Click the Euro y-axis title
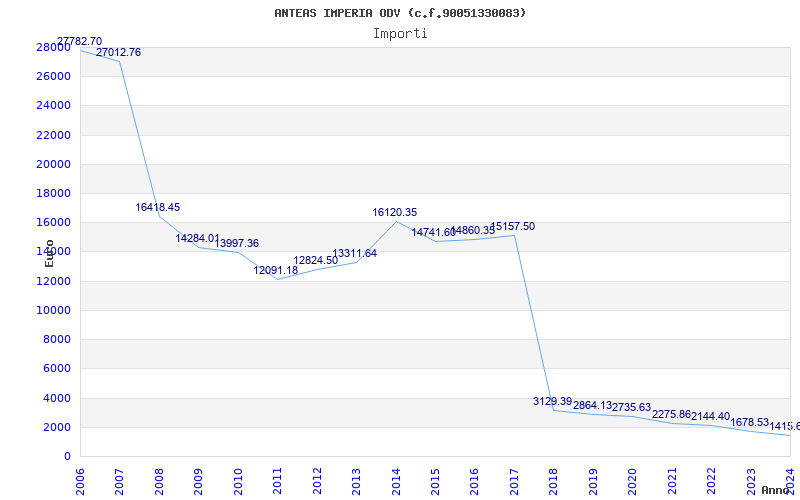 coord(49,253)
